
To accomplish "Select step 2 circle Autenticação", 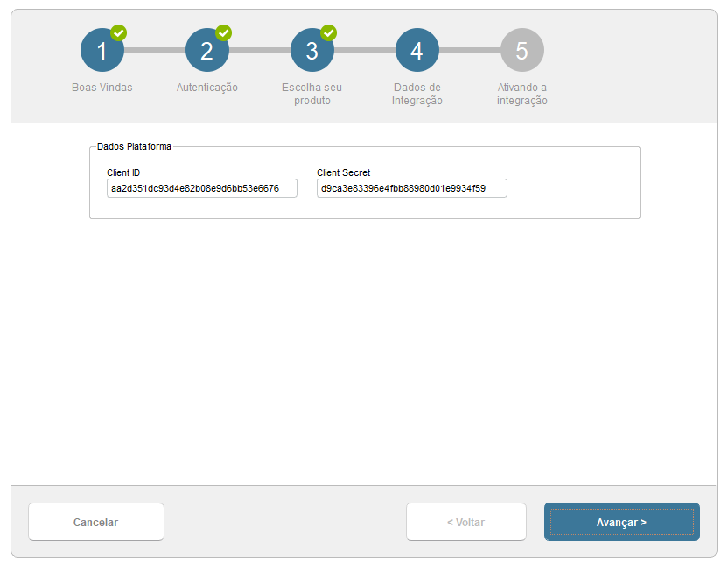I will pyautogui.click(x=207, y=50).
